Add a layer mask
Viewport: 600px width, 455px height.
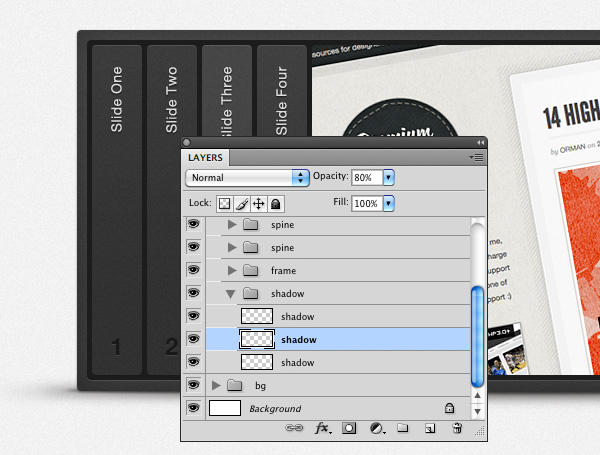[x=349, y=428]
